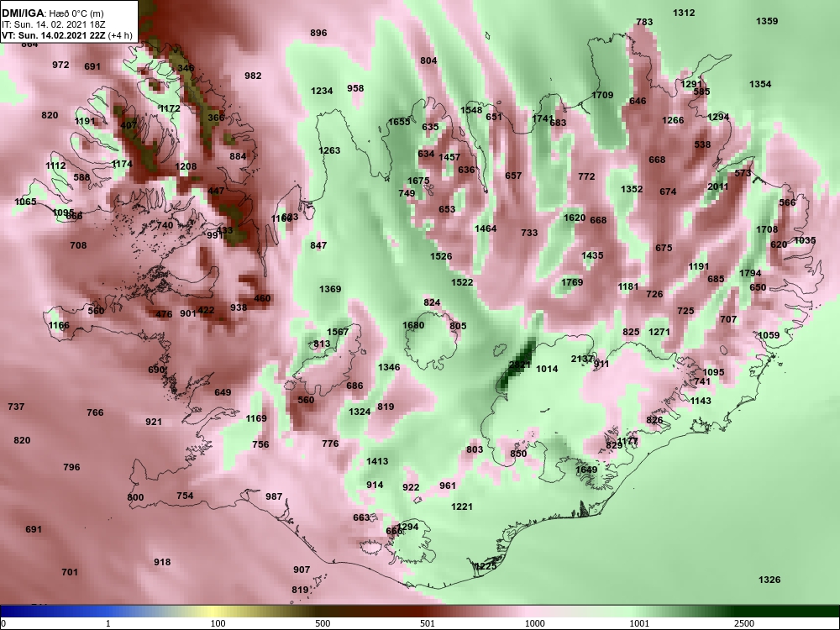Select the 982 value
The width and height of the screenshot is (840, 630).
pos(253,76)
